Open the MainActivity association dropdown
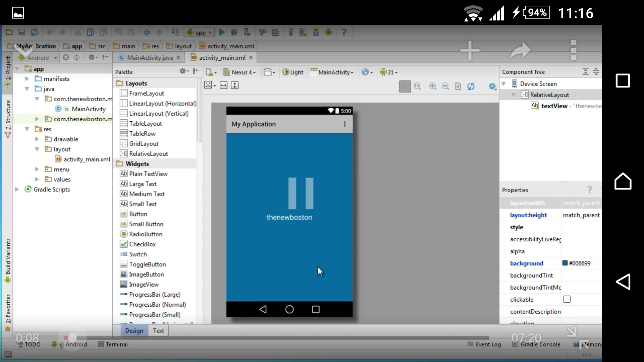644x362 pixels. point(332,72)
